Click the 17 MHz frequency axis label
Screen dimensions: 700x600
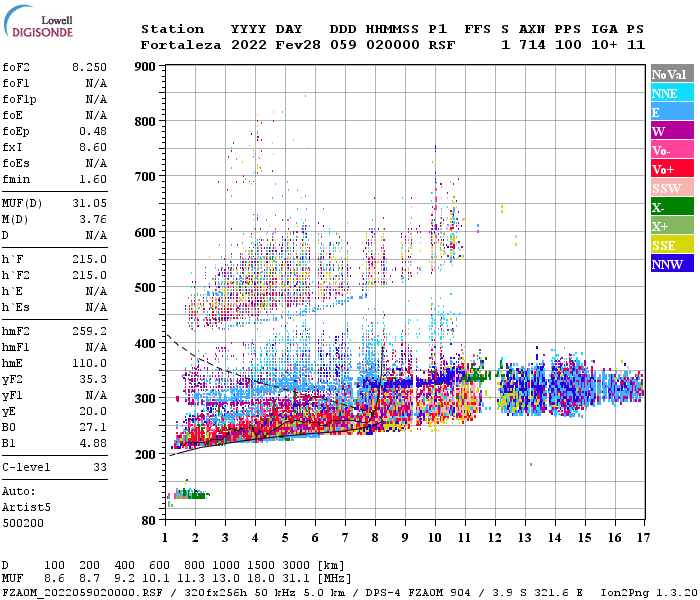(643, 538)
